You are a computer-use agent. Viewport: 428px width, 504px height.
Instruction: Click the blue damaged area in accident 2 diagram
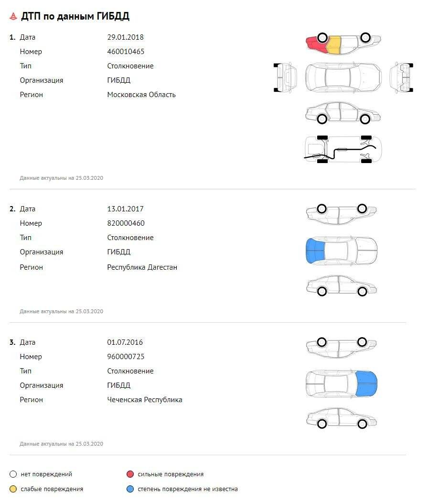point(314,251)
